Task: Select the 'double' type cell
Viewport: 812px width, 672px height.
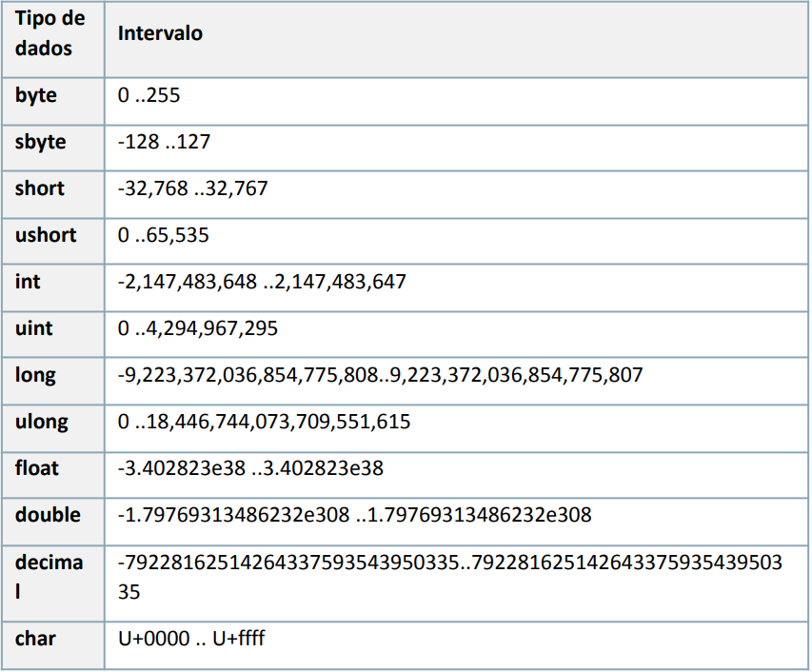Action: [48, 515]
